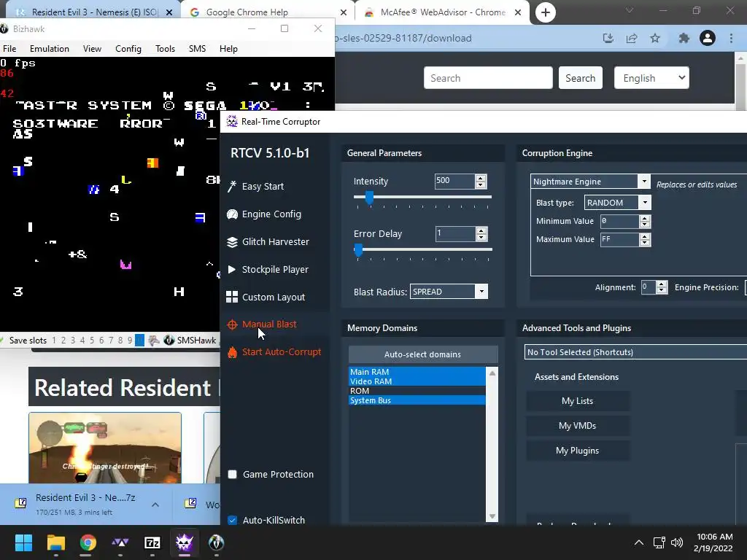The image size is (747, 560).
Task: Select ROM in Memory Domains list
Action: pos(417,391)
